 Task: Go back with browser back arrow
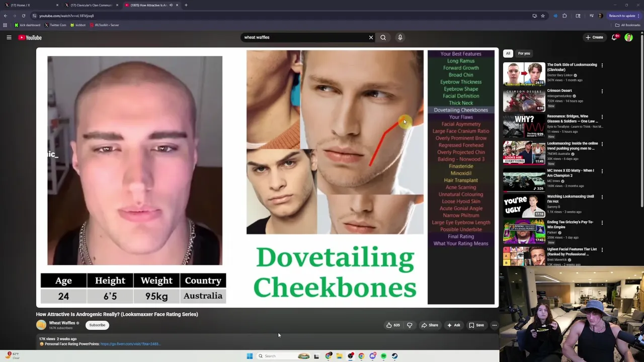[6, 16]
